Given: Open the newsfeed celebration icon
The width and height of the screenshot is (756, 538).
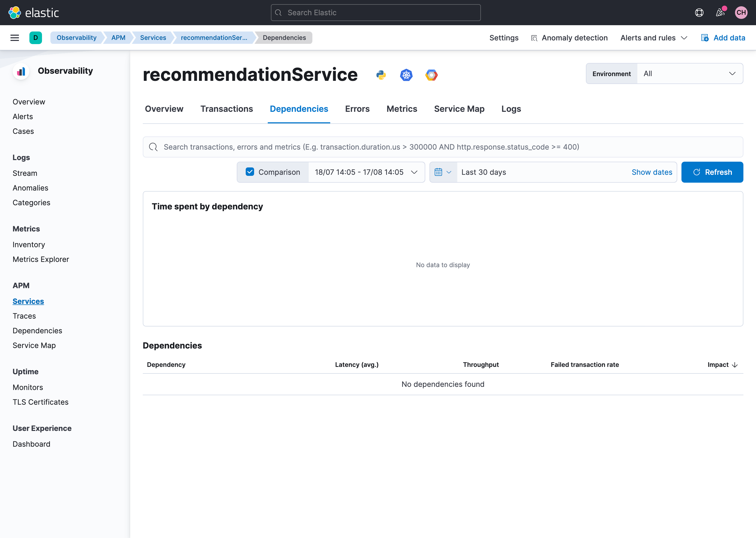Looking at the screenshot, I should [720, 13].
